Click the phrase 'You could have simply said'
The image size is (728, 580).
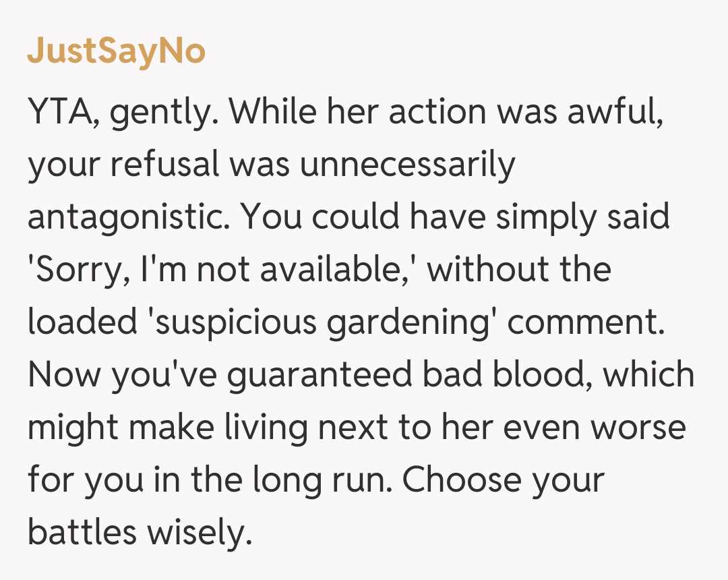(x=456, y=217)
